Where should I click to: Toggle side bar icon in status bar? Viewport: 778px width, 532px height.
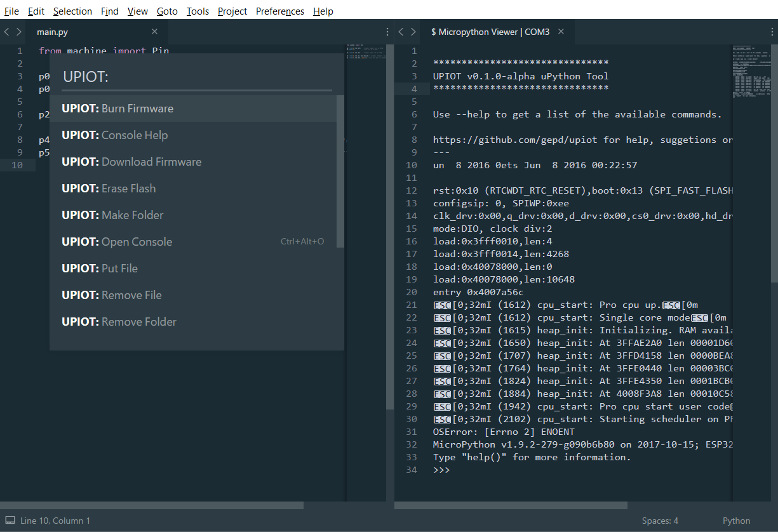click(10, 521)
